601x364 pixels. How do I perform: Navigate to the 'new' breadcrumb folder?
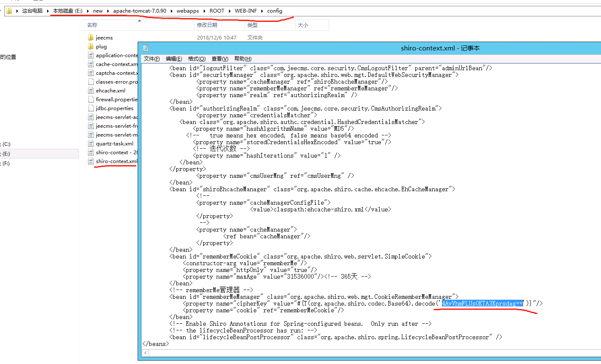tap(98, 11)
